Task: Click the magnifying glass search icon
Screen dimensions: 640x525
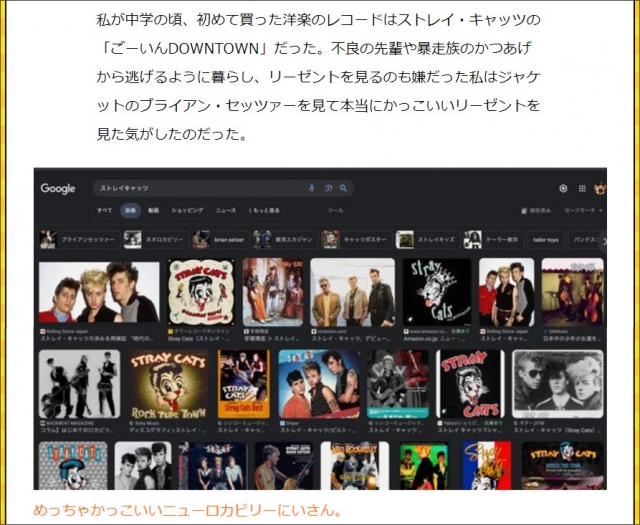Action: point(343,188)
